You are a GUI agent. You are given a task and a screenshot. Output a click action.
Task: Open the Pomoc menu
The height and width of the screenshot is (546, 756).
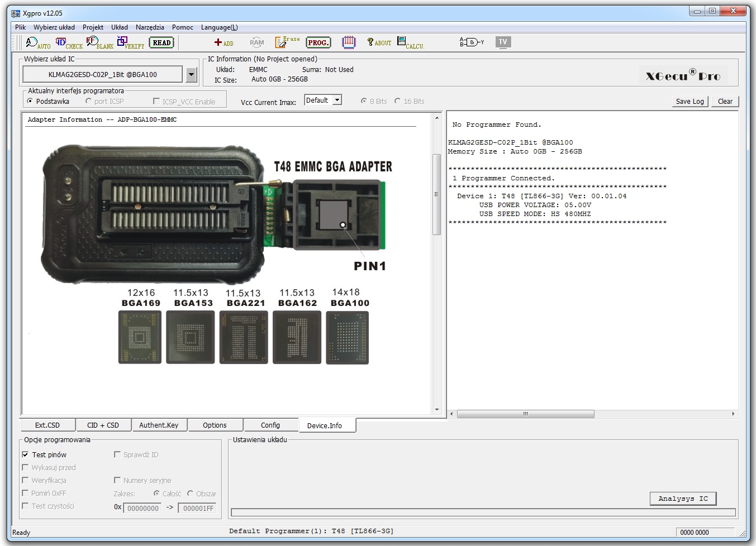[183, 27]
